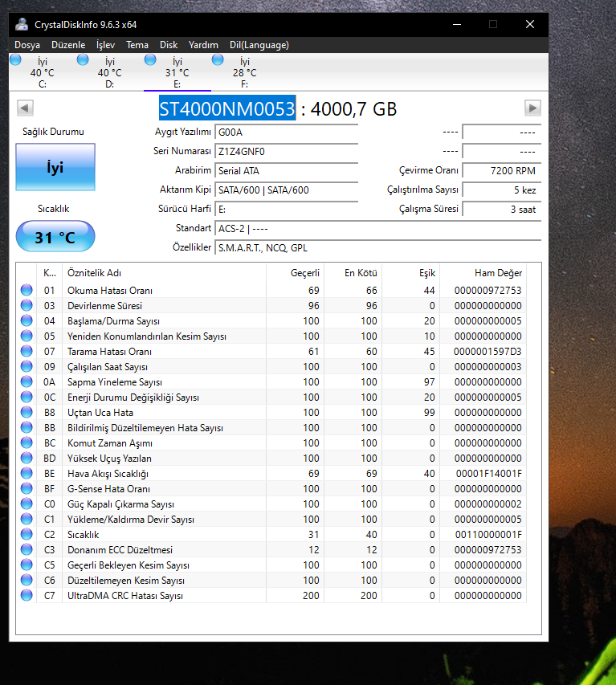Click the Geçerli column header
616x685 pixels.
coord(296,273)
